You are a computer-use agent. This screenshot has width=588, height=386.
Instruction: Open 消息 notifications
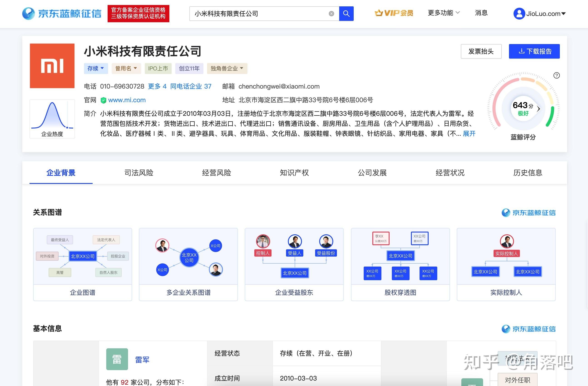point(481,13)
